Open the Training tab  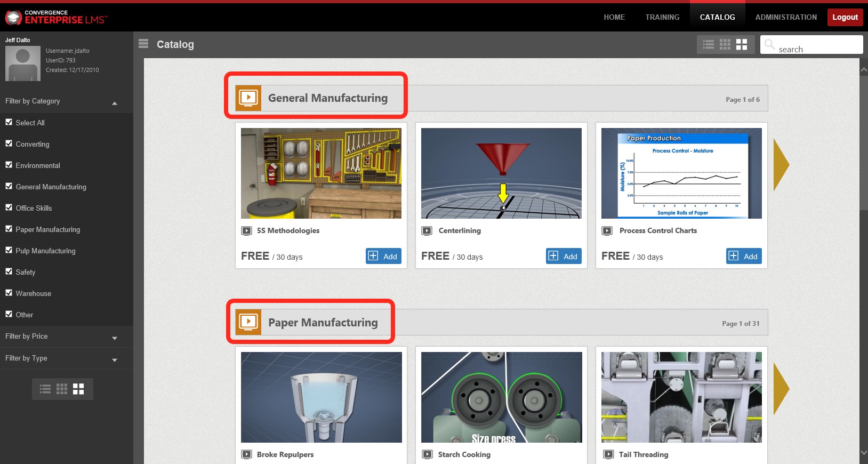662,17
